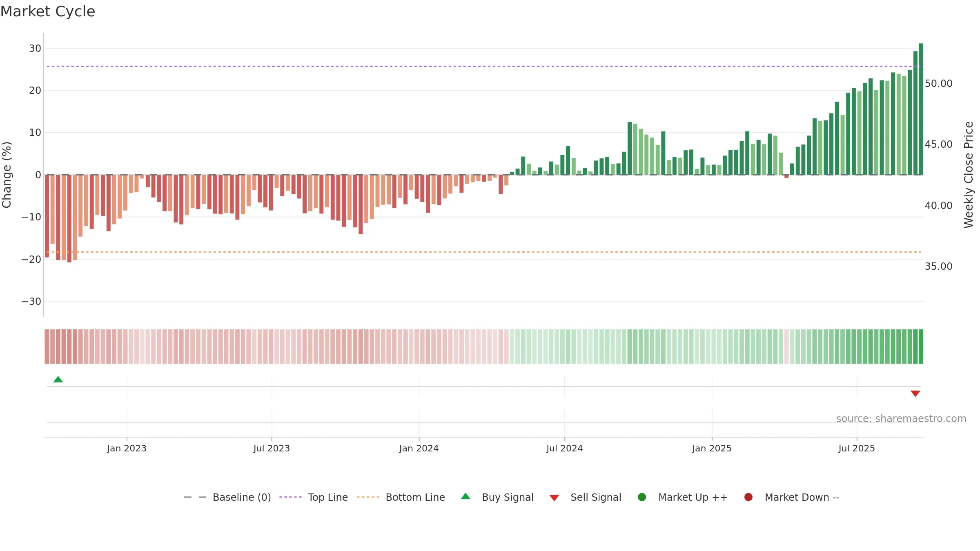Screen dimensions: 980x551
Task: Click the Jul 2023 axis label
Action: click(272, 449)
